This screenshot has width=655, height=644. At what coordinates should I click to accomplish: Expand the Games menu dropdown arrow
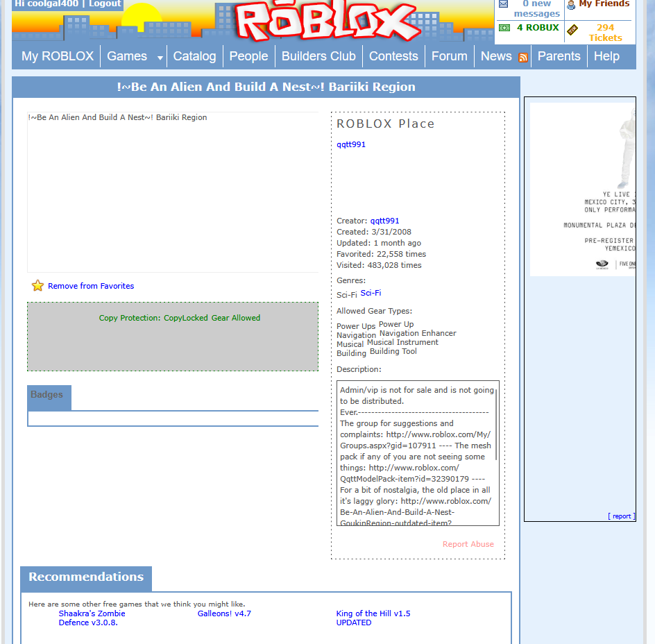coord(160,58)
